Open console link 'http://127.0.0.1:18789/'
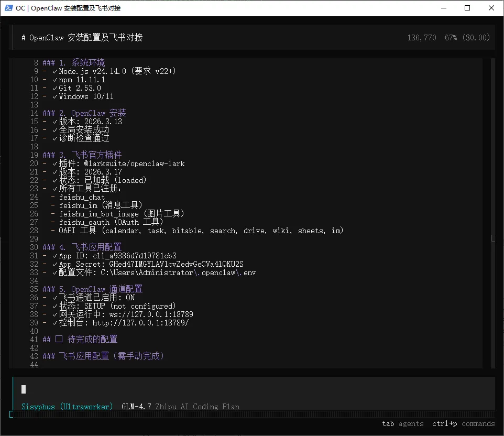Image resolution: width=504 pixels, height=436 pixels. point(140,322)
